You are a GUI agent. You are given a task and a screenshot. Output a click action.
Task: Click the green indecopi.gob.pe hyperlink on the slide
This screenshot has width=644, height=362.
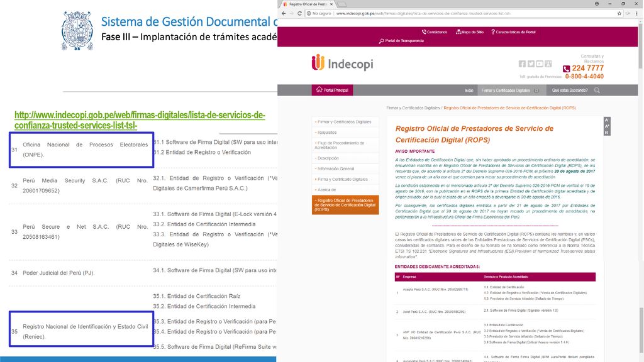[140, 120]
